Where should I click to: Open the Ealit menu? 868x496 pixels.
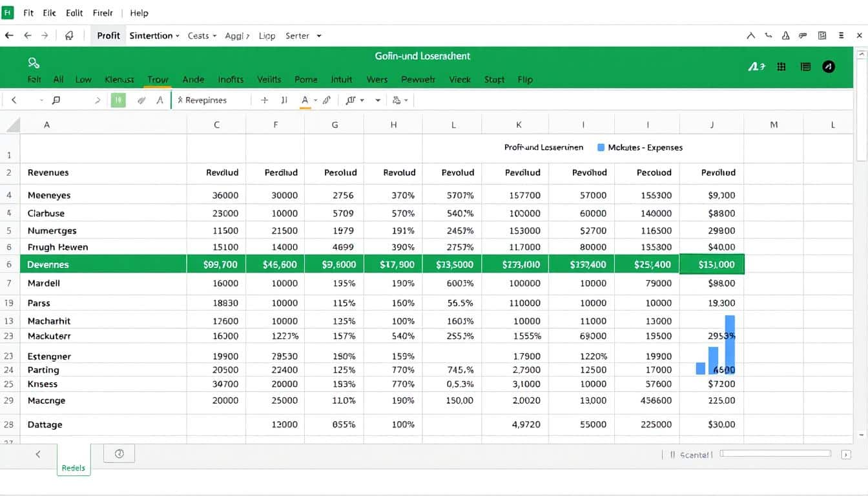pos(75,13)
